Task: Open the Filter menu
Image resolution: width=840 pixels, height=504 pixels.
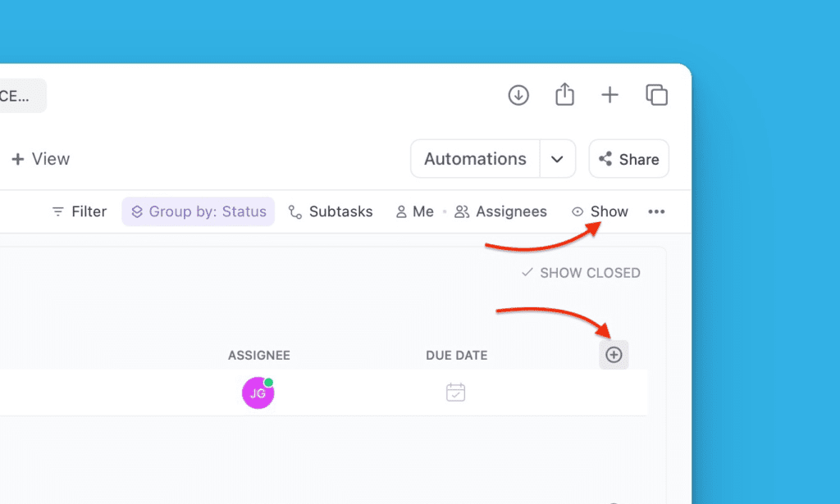Action: point(78,211)
